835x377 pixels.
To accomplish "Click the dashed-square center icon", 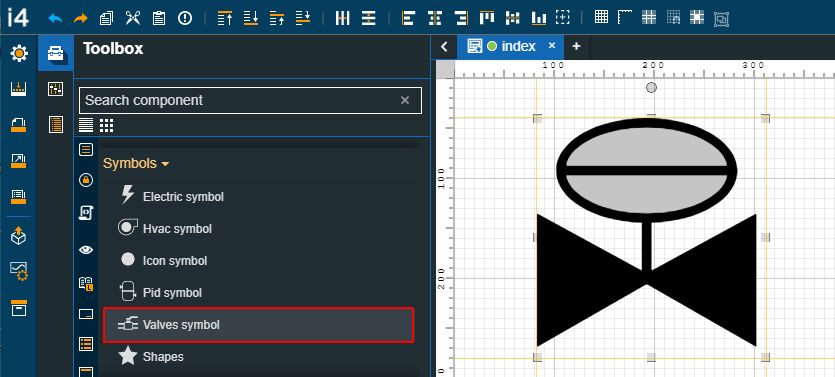I will coord(563,18).
